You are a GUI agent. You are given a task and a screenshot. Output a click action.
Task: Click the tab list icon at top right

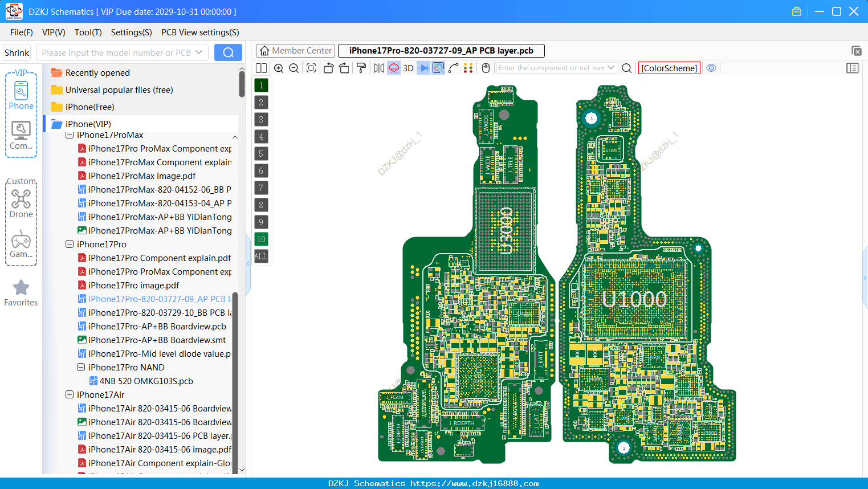coord(856,51)
